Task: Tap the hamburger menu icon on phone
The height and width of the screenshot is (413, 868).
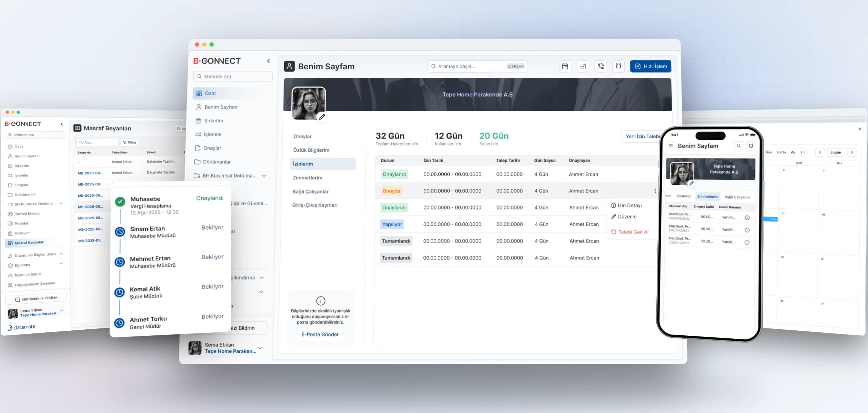Action: point(671,146)
